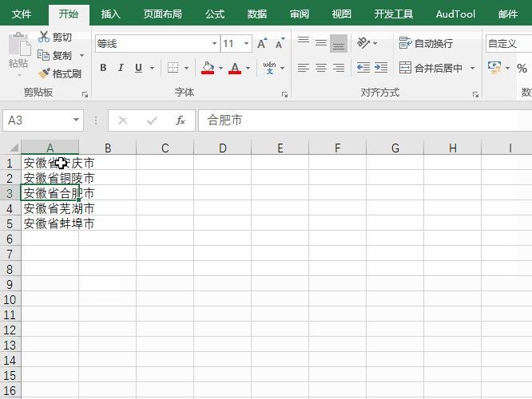532x399 pixels.
Task: Align text to middle of cell
Action: [321, 43]
